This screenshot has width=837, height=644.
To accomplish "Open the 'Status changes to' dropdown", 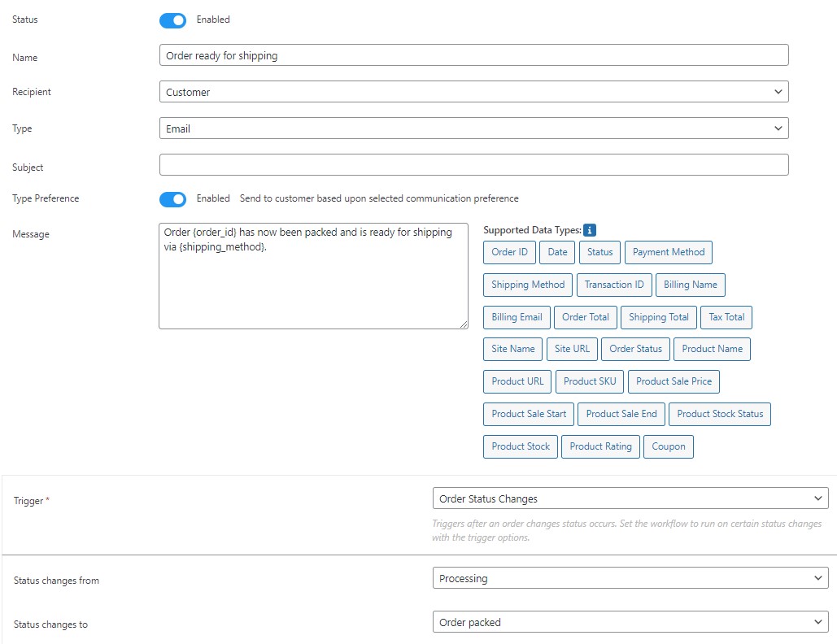I will [630, 621].
